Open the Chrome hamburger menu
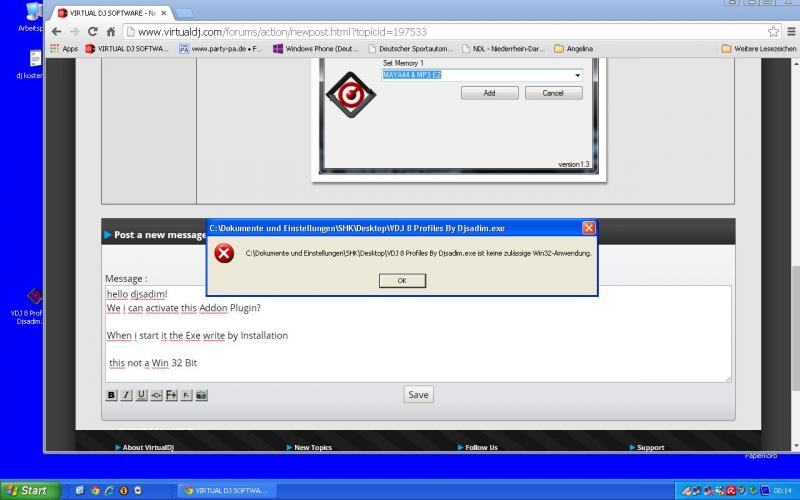The height and width of the screenshot is (500, 800). pyautogui.click(x=791, y=32)
